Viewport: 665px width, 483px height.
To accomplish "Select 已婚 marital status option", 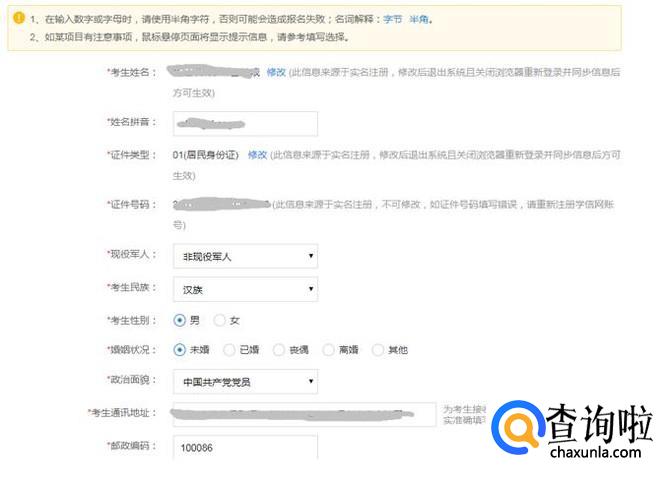I will point(229,350).
